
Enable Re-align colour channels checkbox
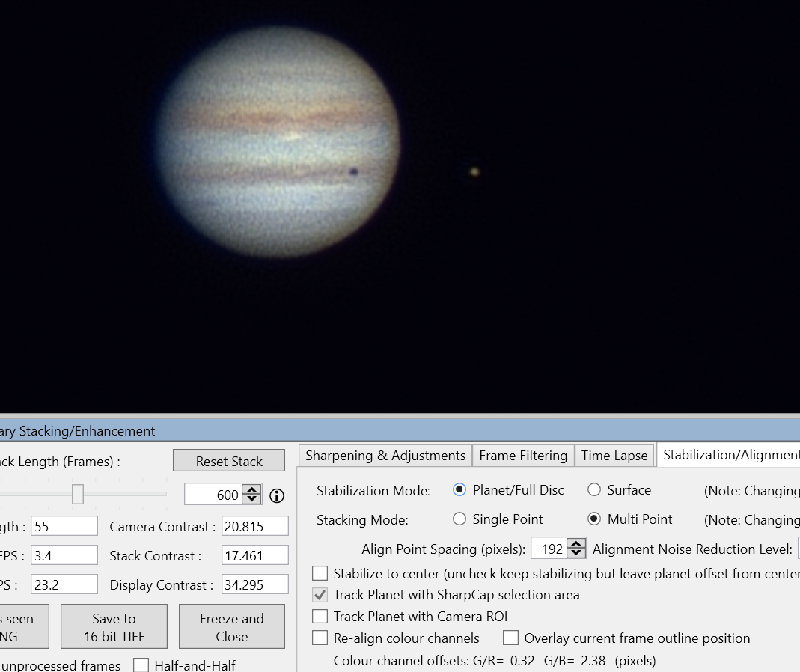click(320, 638)
